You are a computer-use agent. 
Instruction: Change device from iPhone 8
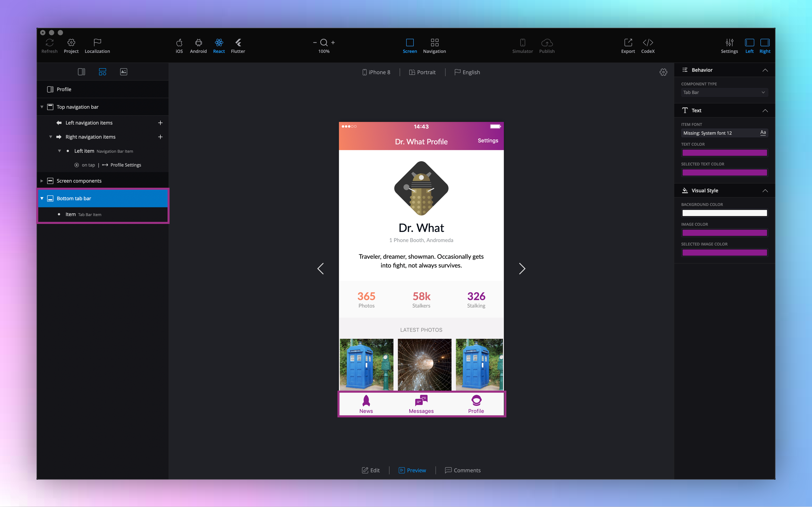pos(376,72)
